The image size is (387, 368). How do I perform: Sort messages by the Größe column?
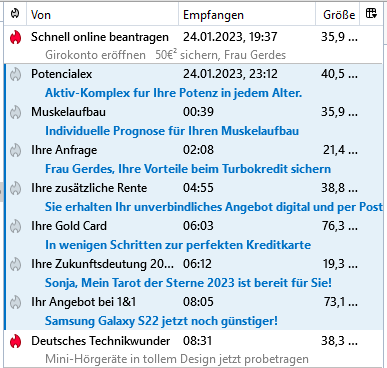(339, 15)
